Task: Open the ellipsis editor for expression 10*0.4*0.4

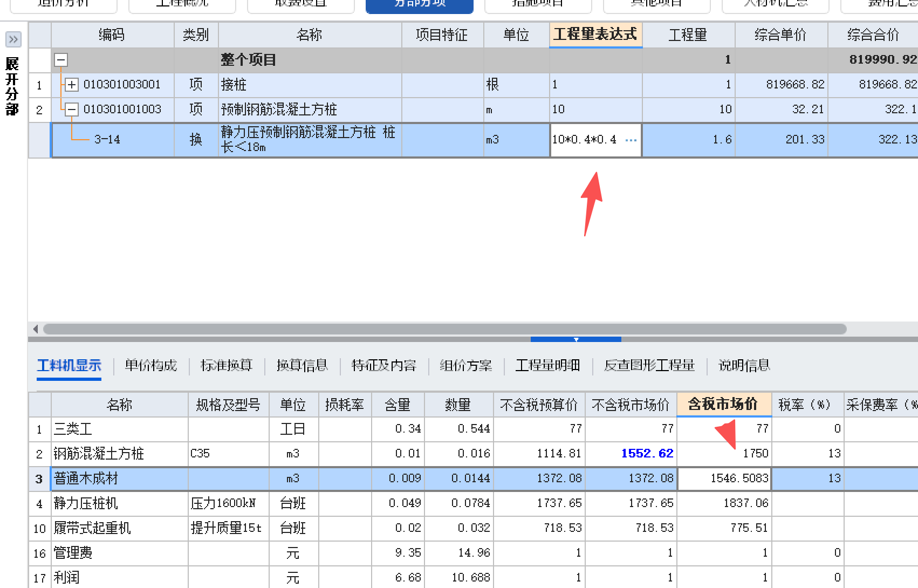Action: (631, 140)
